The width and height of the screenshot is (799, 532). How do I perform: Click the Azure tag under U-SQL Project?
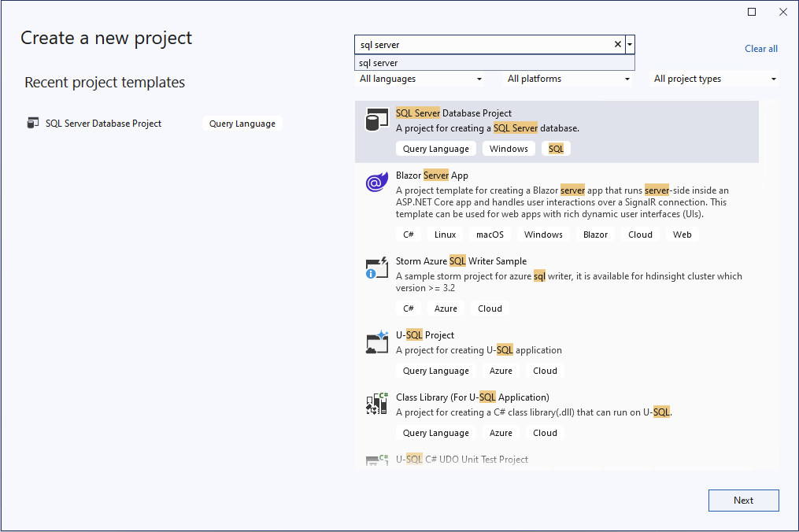pos(501,370)
